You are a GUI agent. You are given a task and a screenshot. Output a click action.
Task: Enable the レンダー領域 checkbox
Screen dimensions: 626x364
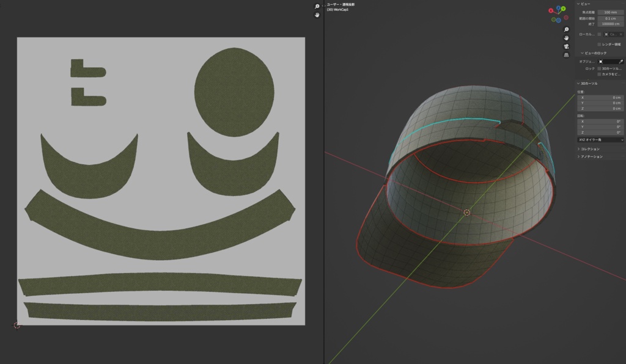tap(599, 44)
